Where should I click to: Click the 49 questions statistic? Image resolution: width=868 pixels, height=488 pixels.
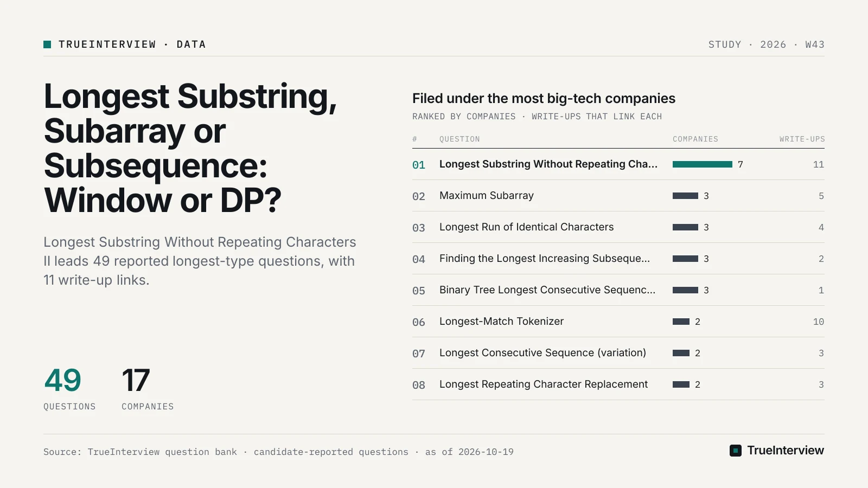[x=63, y=380]
